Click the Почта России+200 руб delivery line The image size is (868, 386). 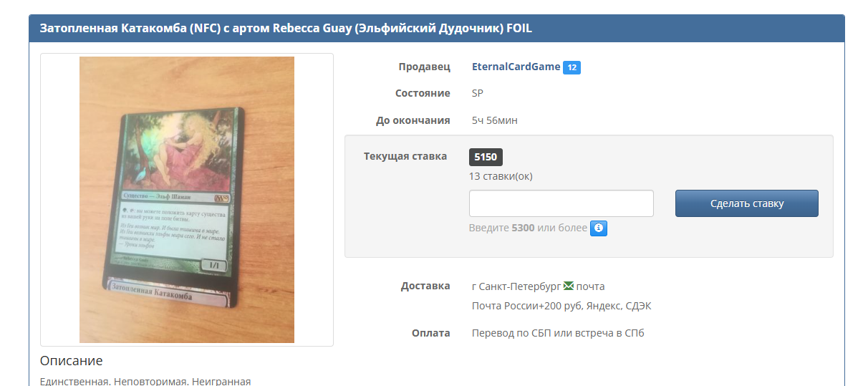point(561,306)
